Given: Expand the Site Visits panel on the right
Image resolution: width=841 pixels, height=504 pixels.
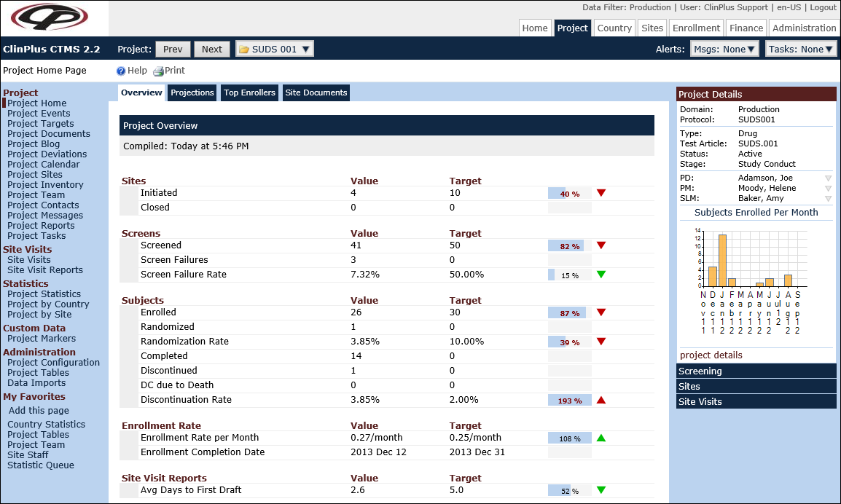Looking at the screenshot, I should (x=756, y=401).
